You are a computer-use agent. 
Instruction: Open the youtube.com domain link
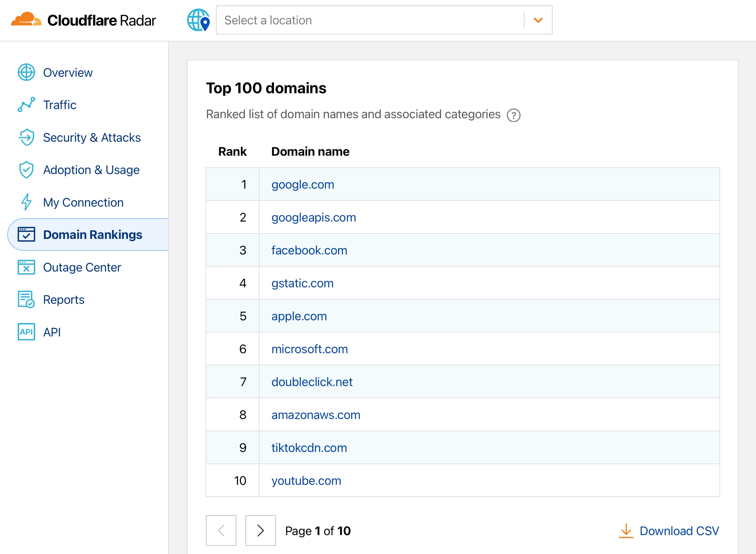click(306, 481)
